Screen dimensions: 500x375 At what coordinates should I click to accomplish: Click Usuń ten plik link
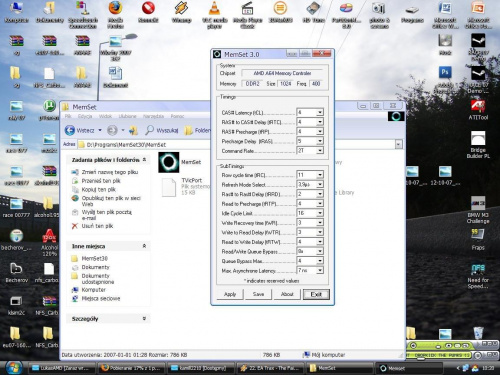(97, 226)
